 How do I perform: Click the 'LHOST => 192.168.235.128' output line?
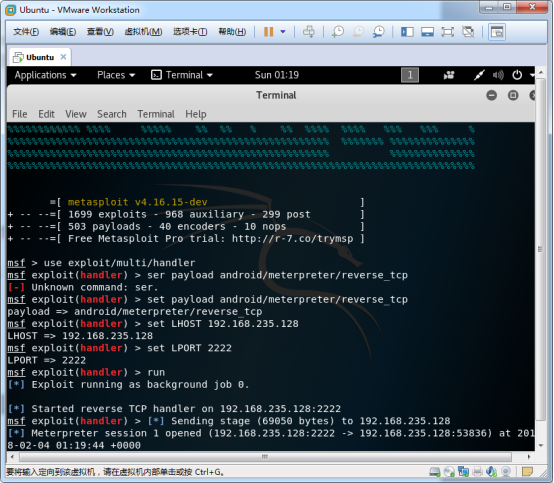click(x=80, y=336)
